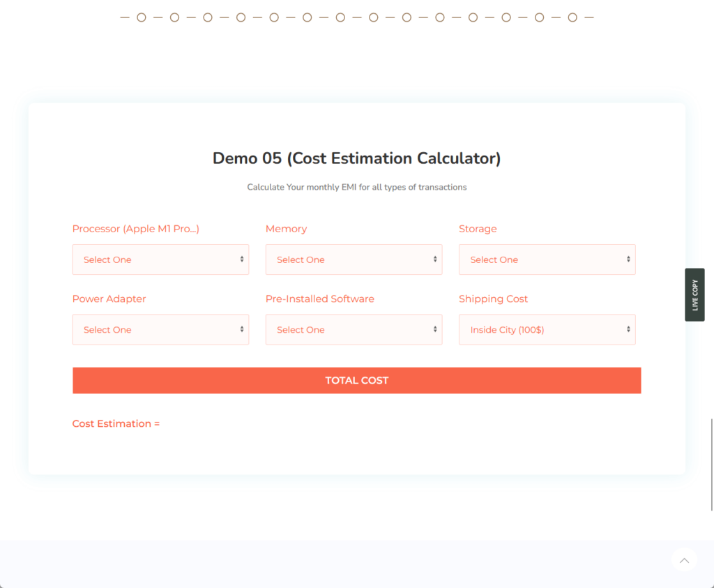Click the 'Pre-Installed Software' field label
The width and height of the screenshot is (714, 588).
319,299
